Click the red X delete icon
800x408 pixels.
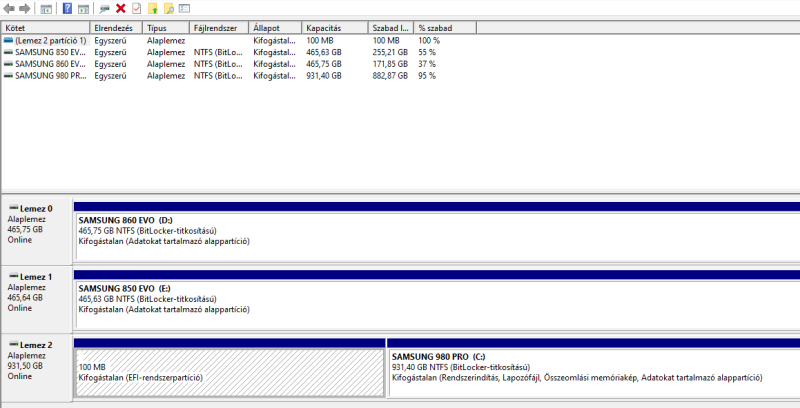pos(121,9)
